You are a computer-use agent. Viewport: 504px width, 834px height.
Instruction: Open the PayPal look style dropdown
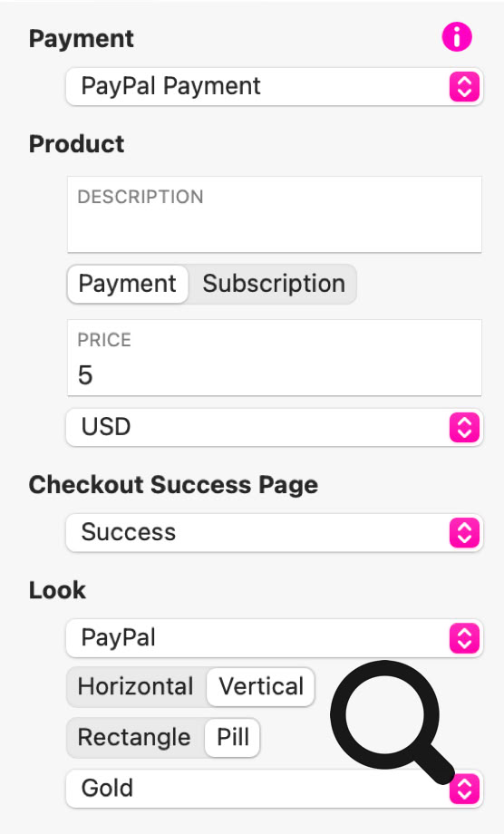click(275, 637)
